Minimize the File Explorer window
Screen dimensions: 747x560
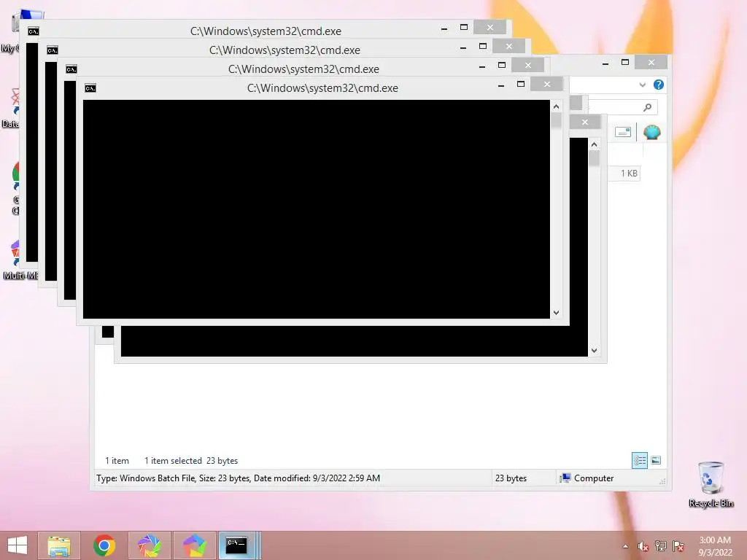(605, 63)
